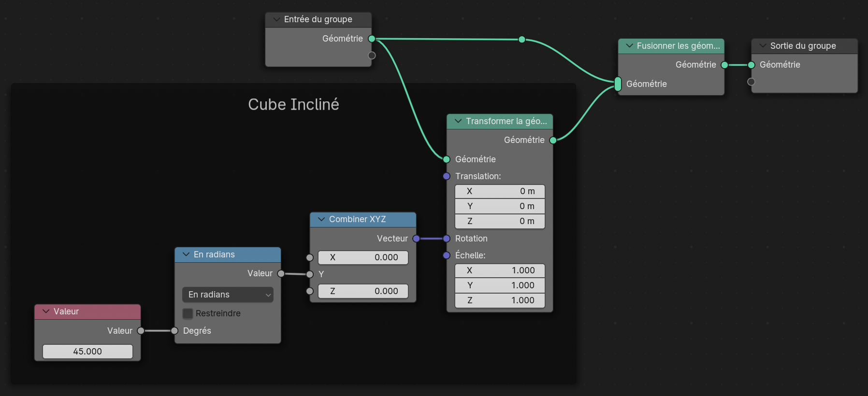
Task: Collapse the Valeur node with chevron
Action: tap(46, 311)
